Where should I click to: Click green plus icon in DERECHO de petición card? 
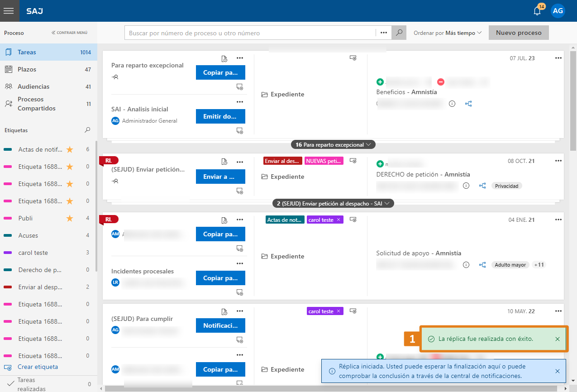coord(380,164)
